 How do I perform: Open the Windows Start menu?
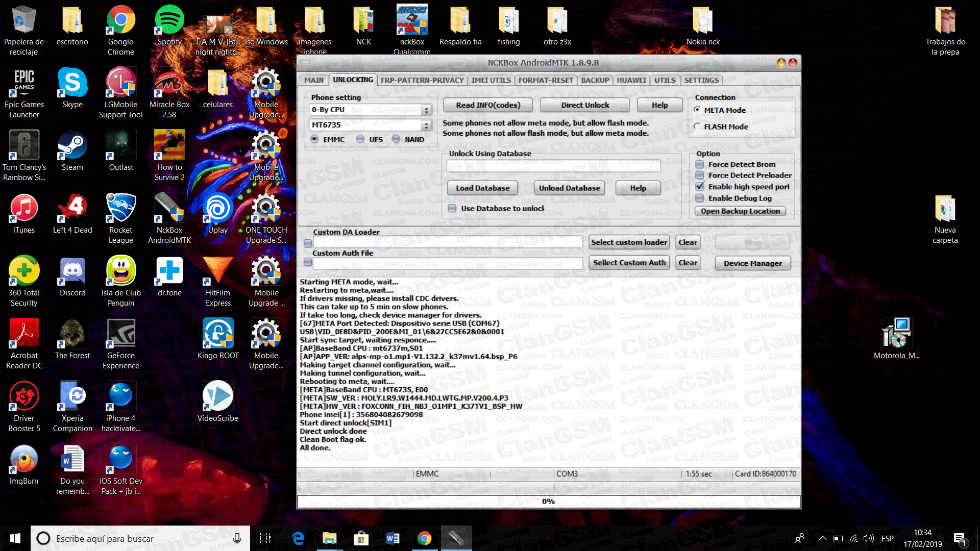15,538
